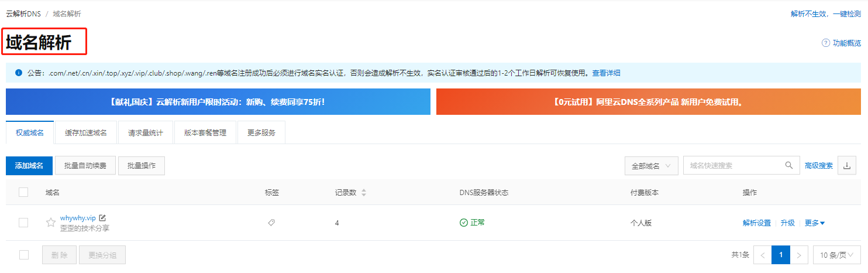This screenshot has height=273, width=868.
Task: Expand the 更多 actions dropdown
Action: pos(815,223)
